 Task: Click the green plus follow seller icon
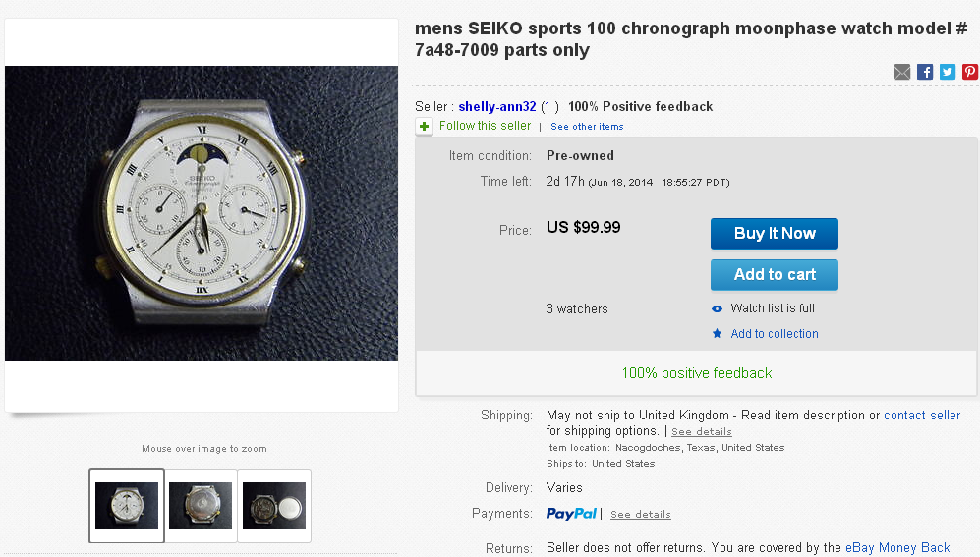coord(424,126)
